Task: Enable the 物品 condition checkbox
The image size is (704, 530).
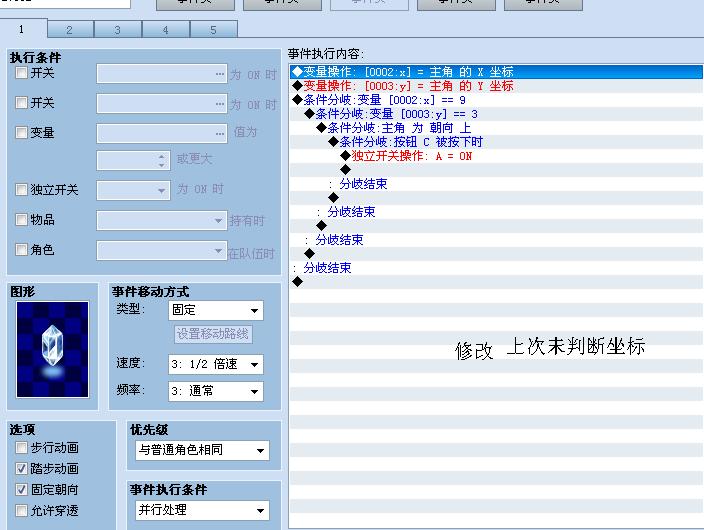Action: (21, 219)
